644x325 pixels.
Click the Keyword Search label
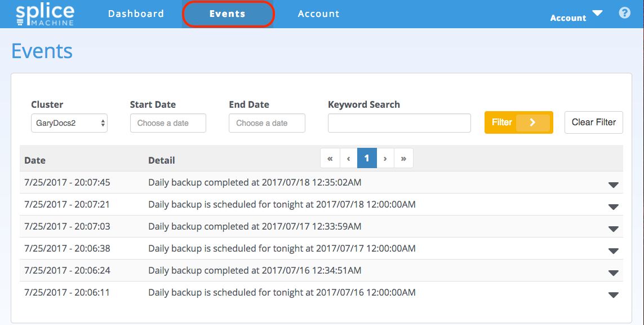tap(364, 104)
